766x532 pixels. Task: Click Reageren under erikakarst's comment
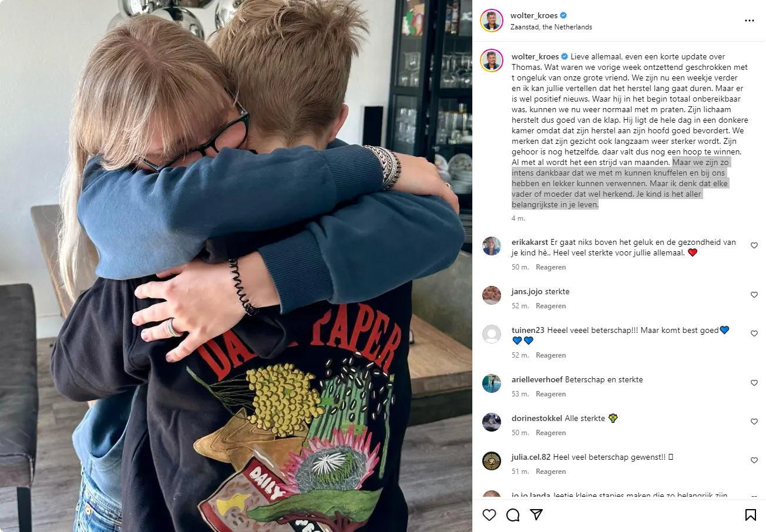click(550, 267)
